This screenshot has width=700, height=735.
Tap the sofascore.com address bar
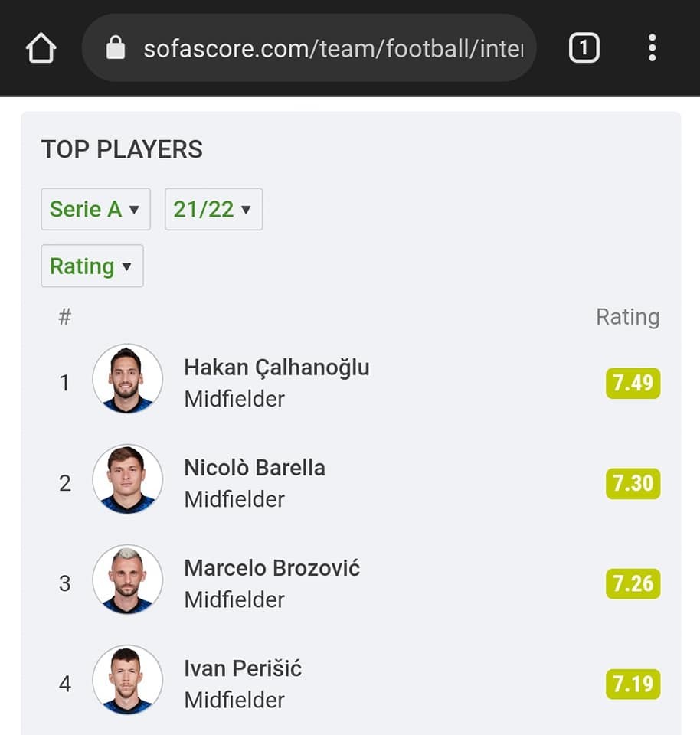(332, 50)
